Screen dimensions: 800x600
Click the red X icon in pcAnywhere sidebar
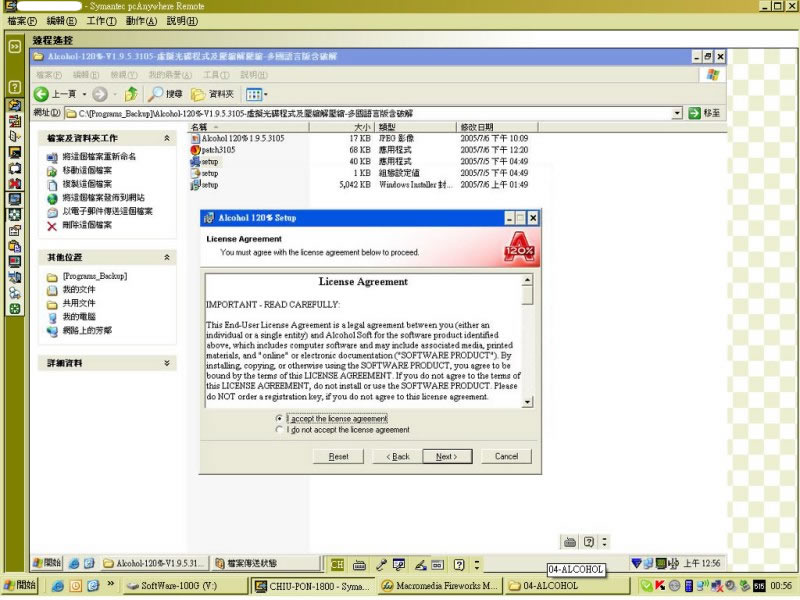tap(15, 183)
